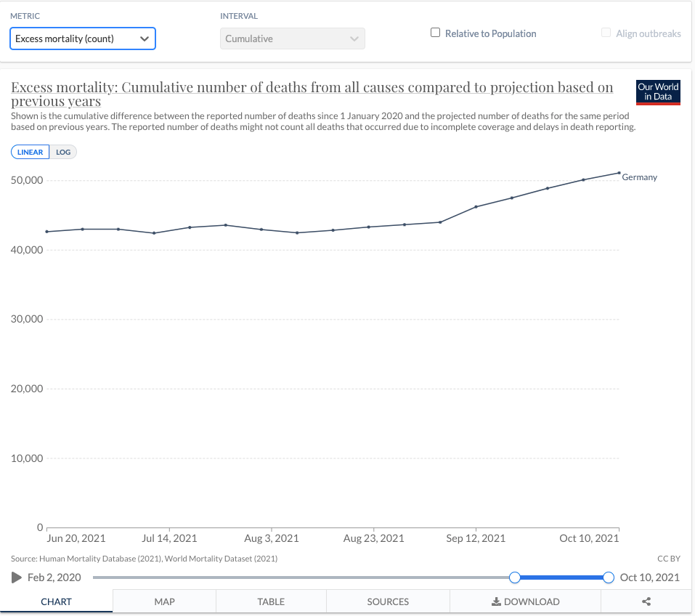Viewport: 695px width, 616px height.
Task: Enable Relative to Population checkbox
Action: 436,33
